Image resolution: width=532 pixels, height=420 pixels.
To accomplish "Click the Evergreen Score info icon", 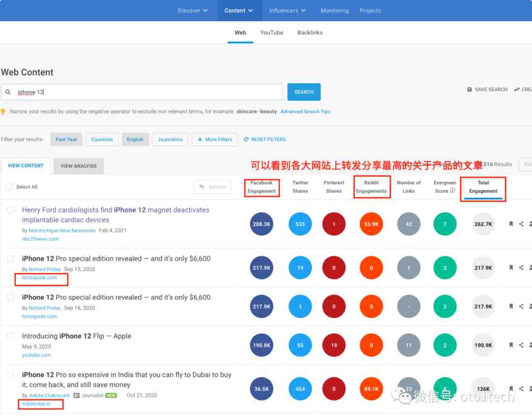I will click(452, 190).
